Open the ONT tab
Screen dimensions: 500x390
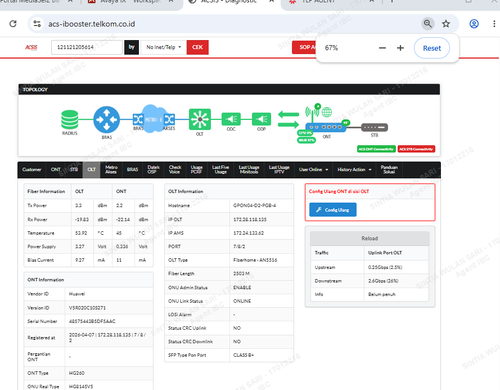tap(55, 170)
